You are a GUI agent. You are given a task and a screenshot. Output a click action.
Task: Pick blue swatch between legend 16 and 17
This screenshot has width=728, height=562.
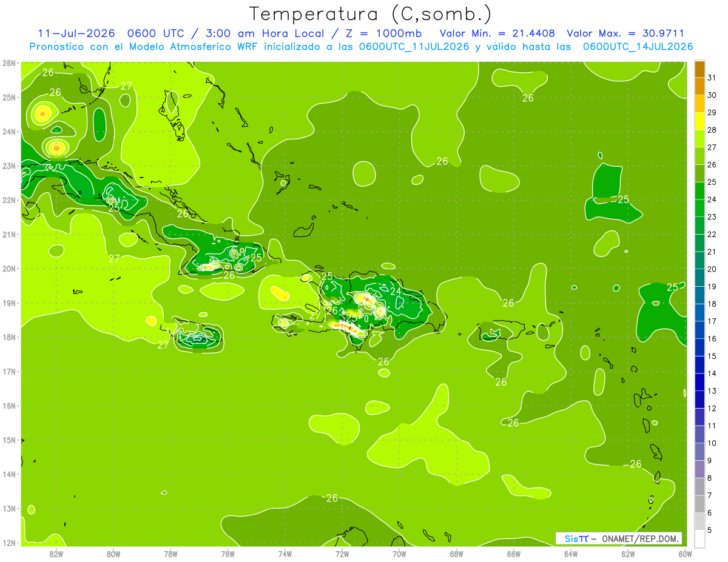coord(699,330)
